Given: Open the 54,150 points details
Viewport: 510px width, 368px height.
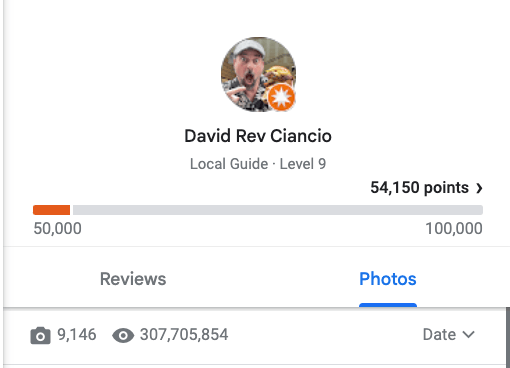Looking at the screenshot, I should 426,188.
